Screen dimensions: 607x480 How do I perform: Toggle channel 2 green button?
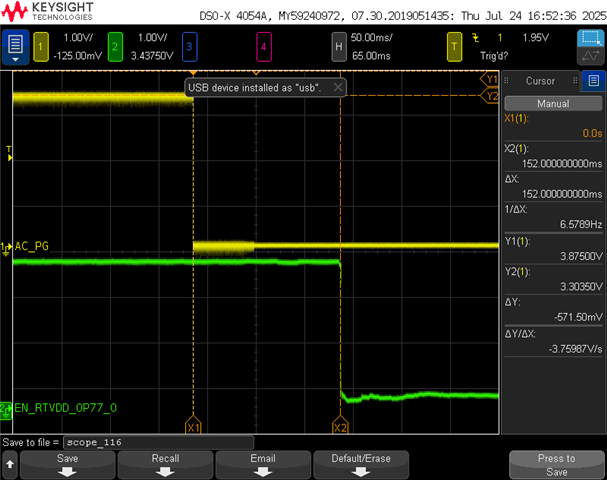115,47
